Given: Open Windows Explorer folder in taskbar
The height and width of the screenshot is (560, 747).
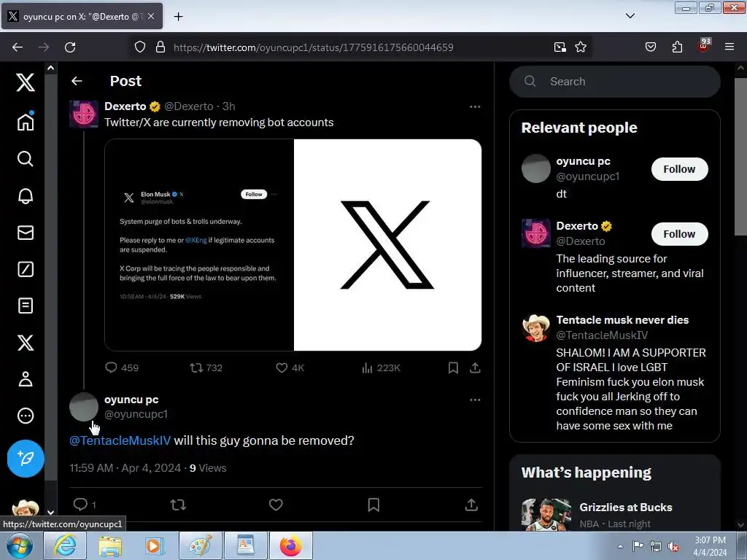Looking at the screenshot, I should point(110,545).
